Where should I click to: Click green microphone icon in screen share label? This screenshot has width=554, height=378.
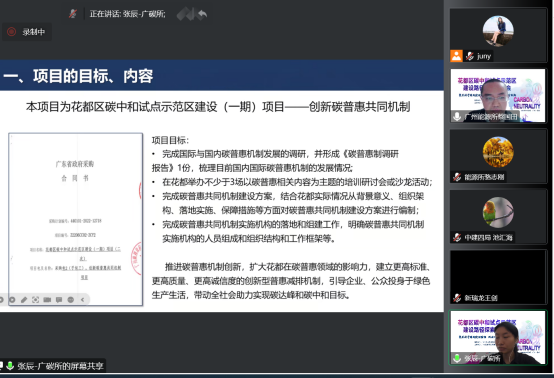click(10, 366)
